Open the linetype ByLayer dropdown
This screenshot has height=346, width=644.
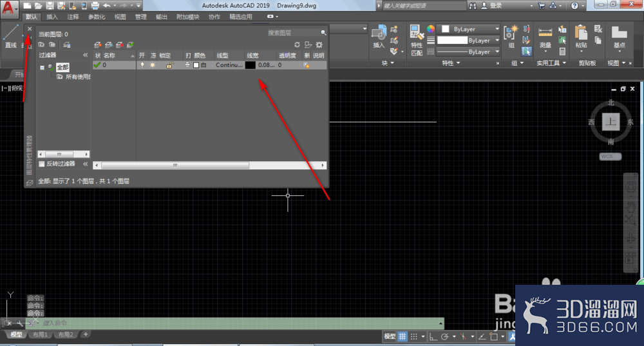coord(468,52)
